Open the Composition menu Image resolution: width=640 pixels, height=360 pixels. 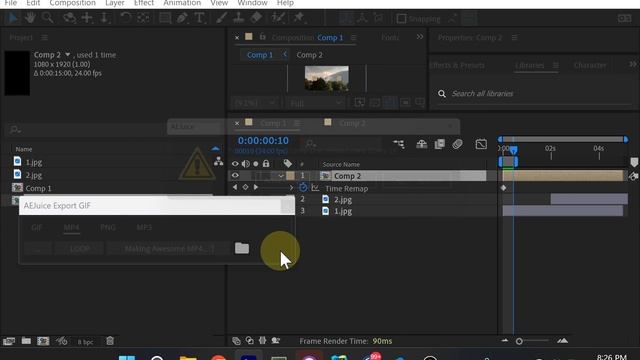click(73, 3)
